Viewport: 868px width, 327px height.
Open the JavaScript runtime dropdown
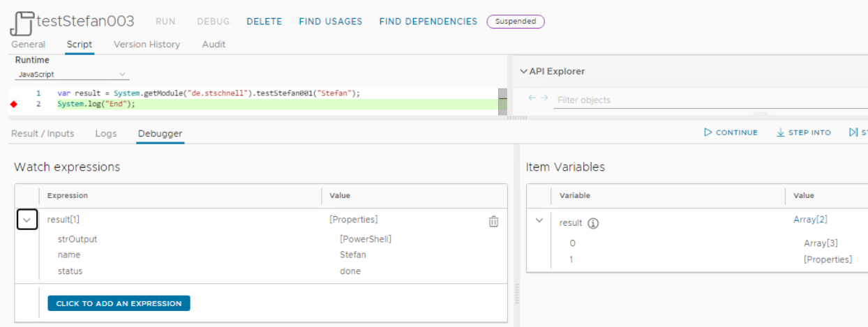click(x=72, y=74)
